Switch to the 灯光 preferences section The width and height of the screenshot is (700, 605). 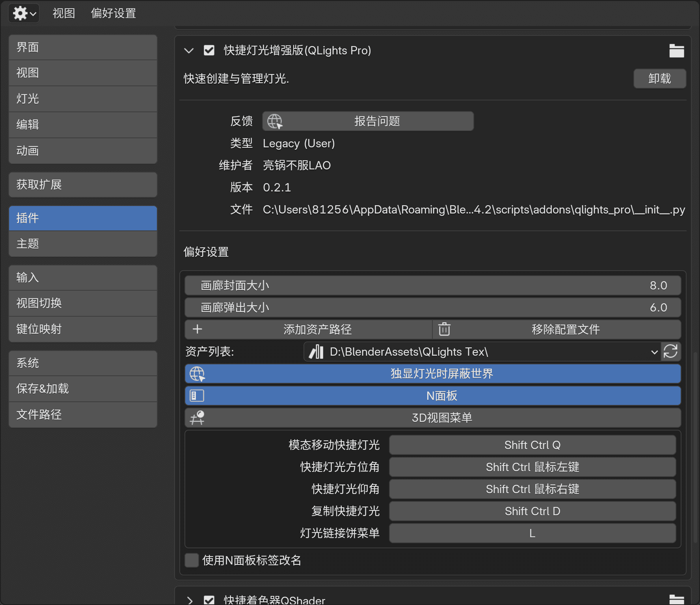[x=83, y=99]
